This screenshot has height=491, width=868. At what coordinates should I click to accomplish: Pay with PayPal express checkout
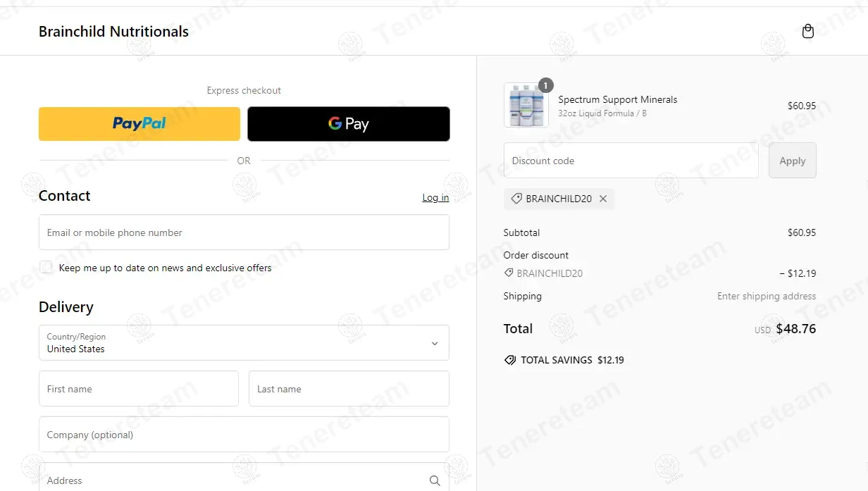(x=139, y=124)
